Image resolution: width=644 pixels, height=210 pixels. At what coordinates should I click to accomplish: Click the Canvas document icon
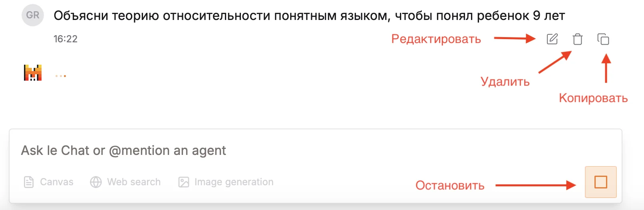coord(29,182)
